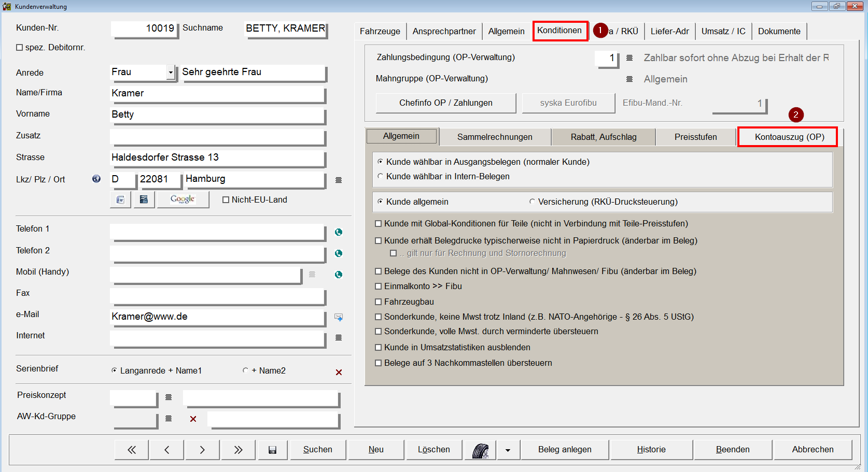Enable Sonderkunde, volle Mwst. checkbox
Viewport: 868px width, 472px height.
(x=379, y=332)
